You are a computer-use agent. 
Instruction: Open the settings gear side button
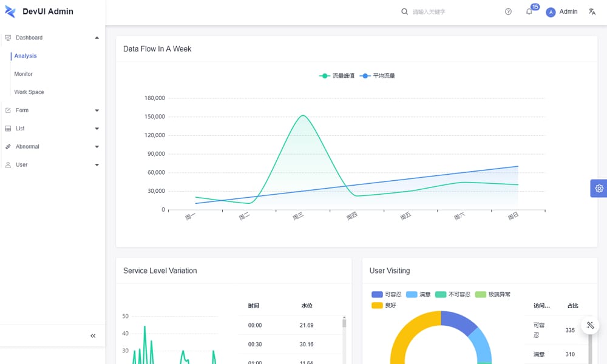[x=599, y=189]
